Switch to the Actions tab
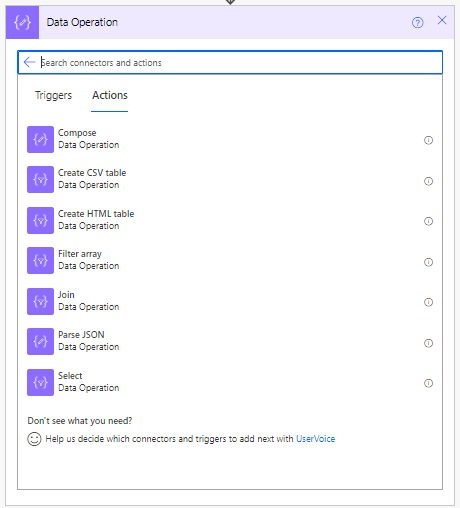Viewport: 460px width, 508px height. 110,95
